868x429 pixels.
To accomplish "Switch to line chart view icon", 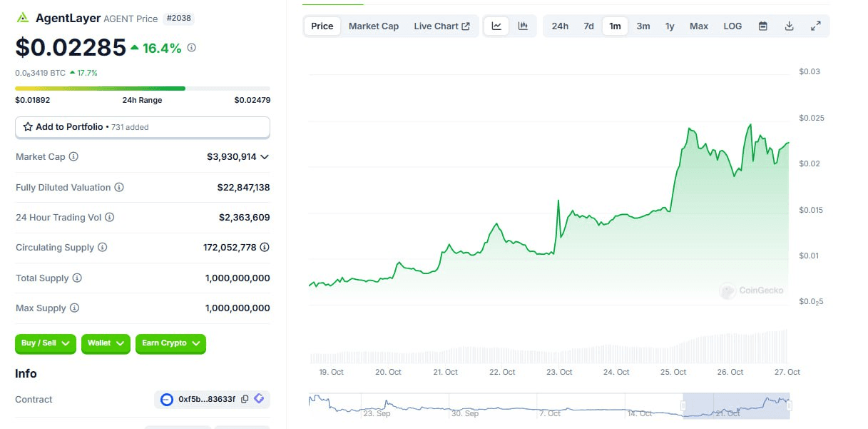I will pyautogui.click(x=496, y=26).
